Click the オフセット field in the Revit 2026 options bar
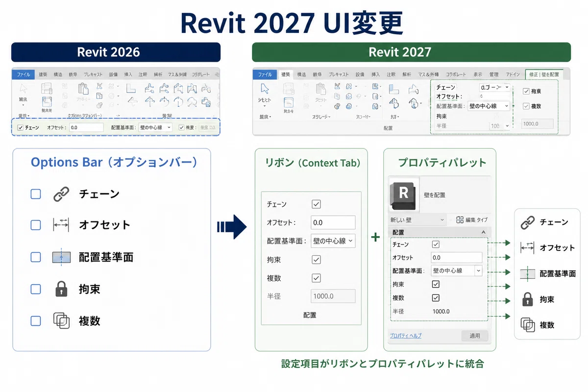This screenshot has width=588, height=392. 86,127
